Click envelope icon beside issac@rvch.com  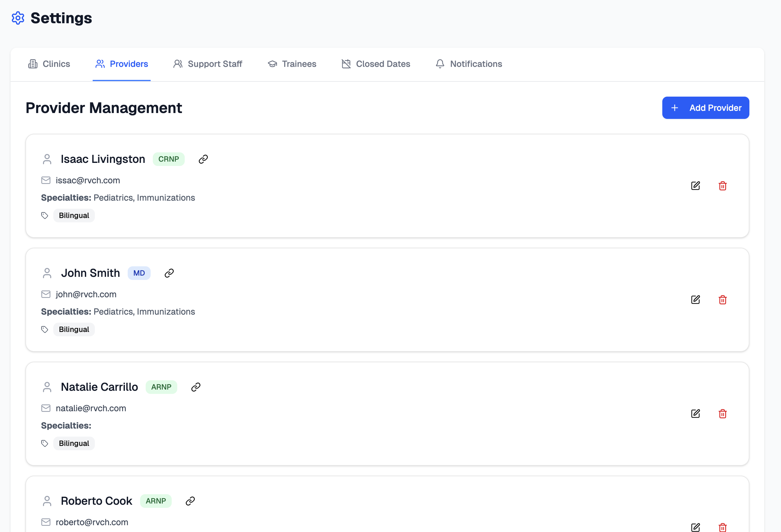coord(46,180)
